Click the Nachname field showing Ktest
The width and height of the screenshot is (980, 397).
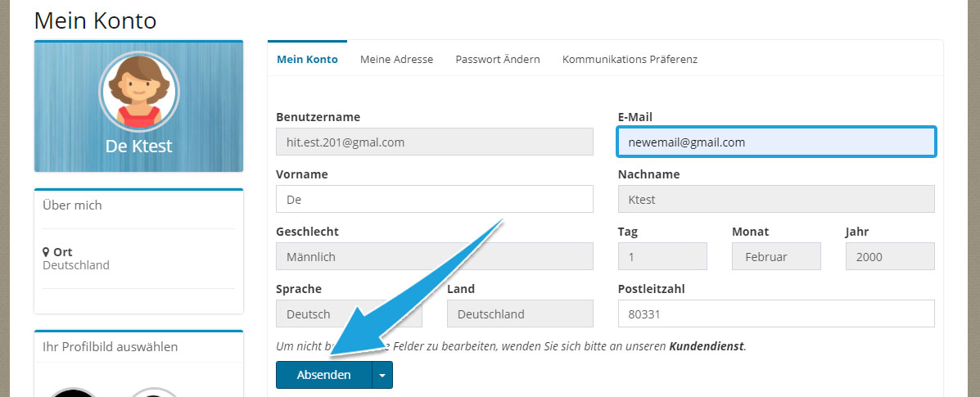coord(776,199)
